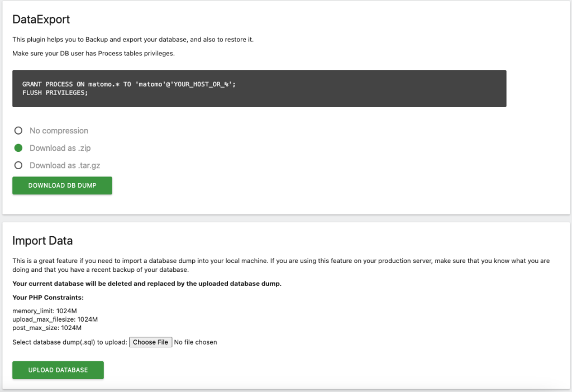Click the 'Download as .tar.gz' label text

tap(65, 165)
